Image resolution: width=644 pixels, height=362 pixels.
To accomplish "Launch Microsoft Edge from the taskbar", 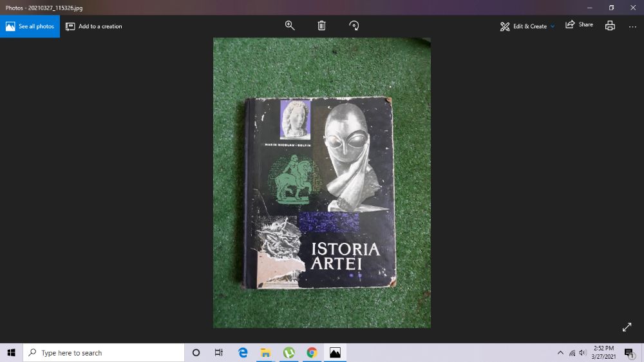I will click(243, 352).
